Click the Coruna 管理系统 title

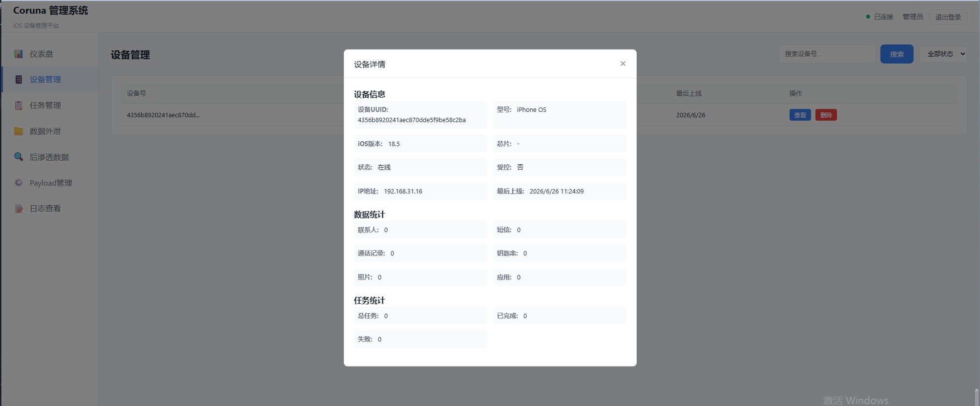(x=50, y=10)
